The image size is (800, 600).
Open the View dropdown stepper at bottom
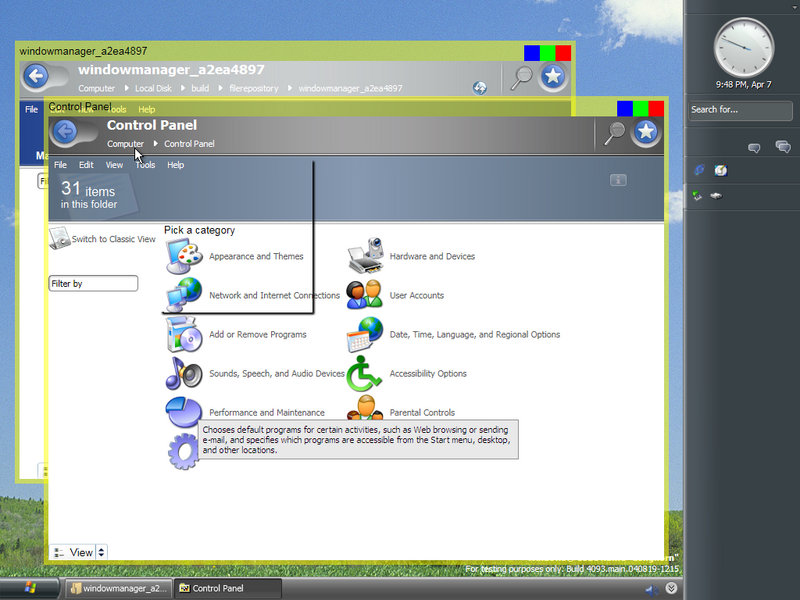[x=101, y=552]
